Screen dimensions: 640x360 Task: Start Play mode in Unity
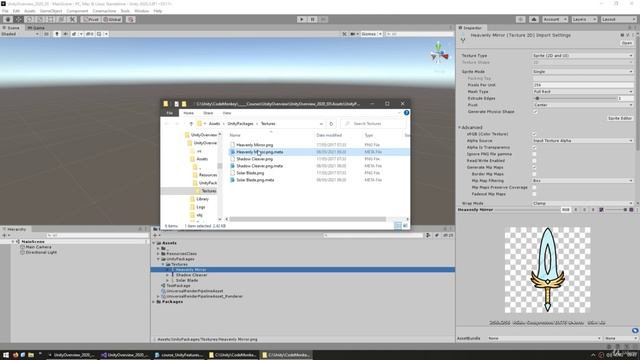pos(302,19)
